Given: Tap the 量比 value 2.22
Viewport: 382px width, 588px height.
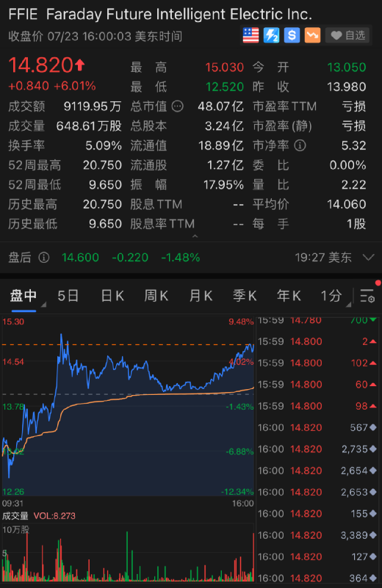Looking at the screenshot, I should point(354,184).
